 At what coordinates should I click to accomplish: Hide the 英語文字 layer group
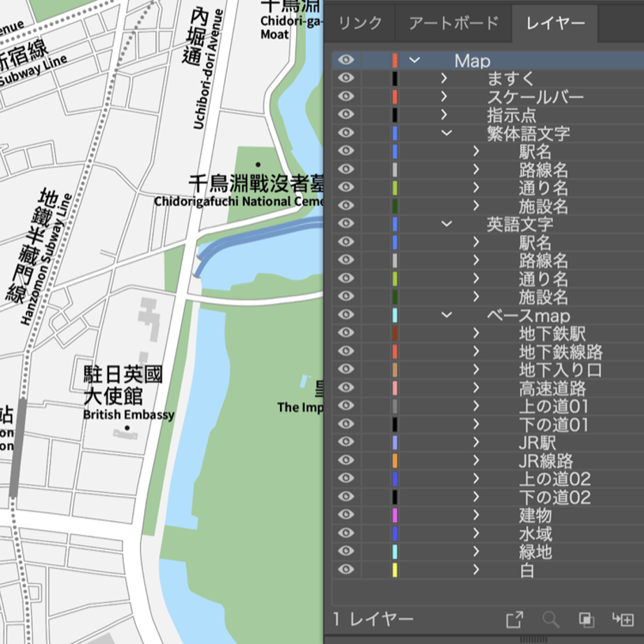click(x=346, y=223)
